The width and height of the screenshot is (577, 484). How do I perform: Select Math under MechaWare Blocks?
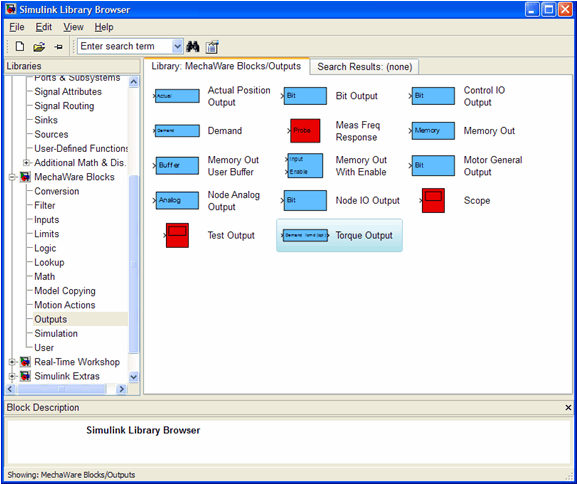point(45,276)
